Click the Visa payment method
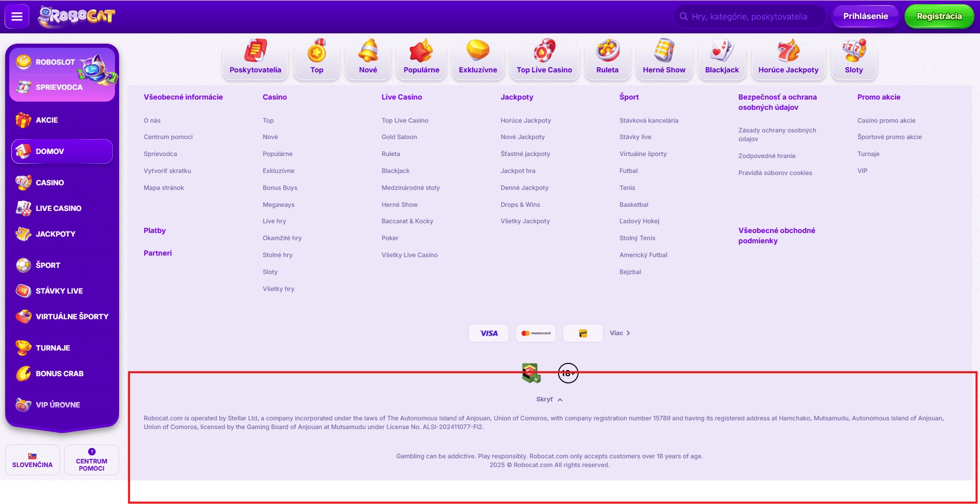Image resolution: width=980 pixels, height=504 pixels. [x=489, y=333]
